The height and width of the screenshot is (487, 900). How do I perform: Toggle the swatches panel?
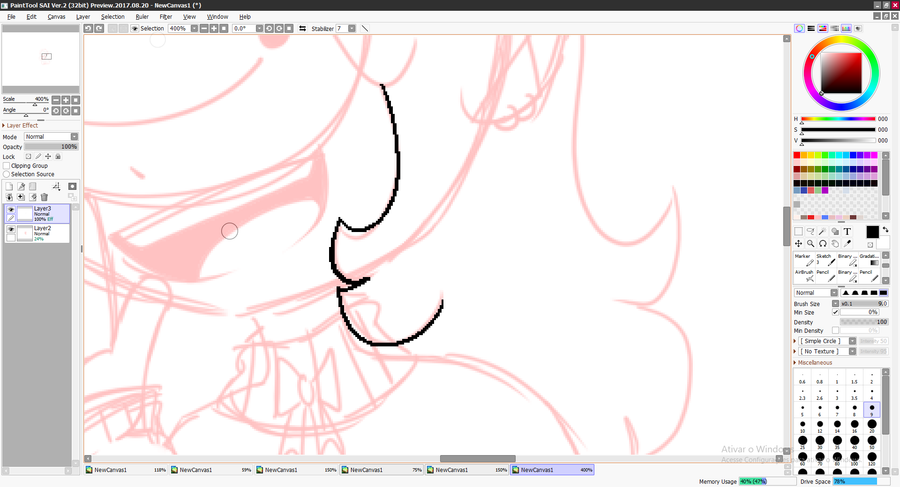[846, 28]
